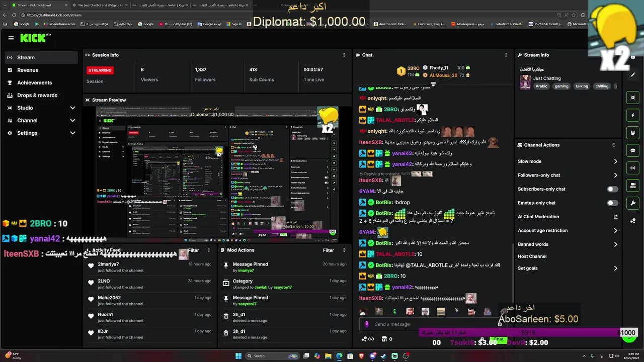Open Followers-only chat options
The height and width of the screenshot is (362, 644).
tap(568, 175)
